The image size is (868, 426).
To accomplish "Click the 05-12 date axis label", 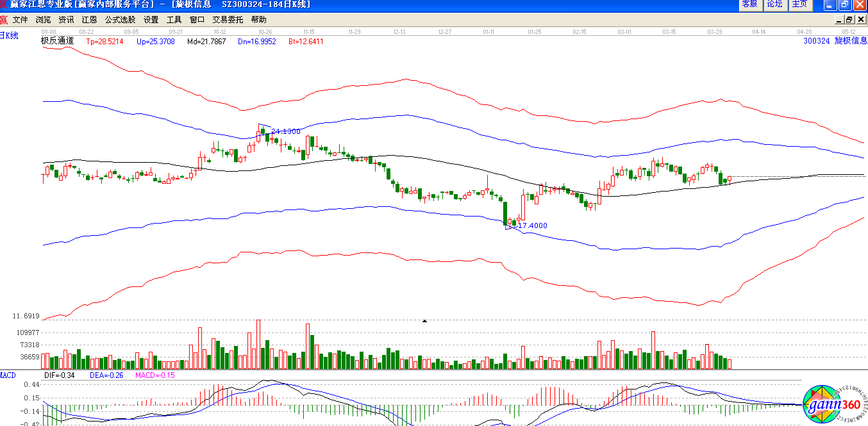I will [849, 31].
